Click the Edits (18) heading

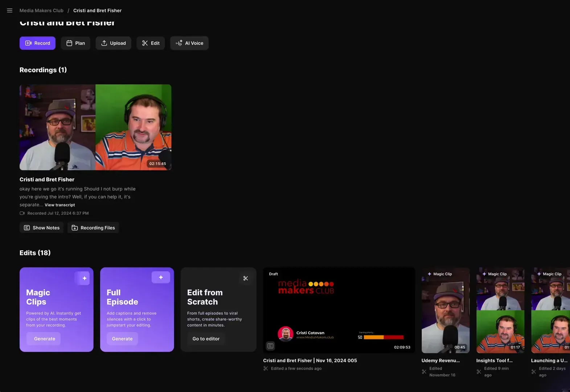click(35, 253)
